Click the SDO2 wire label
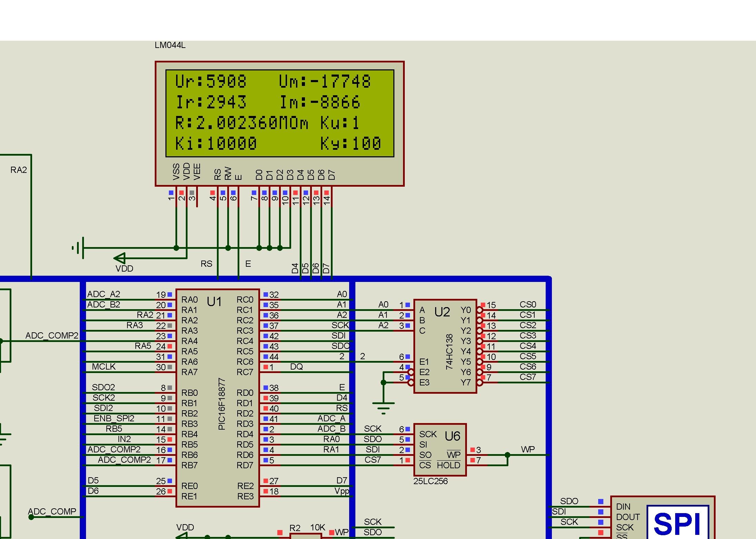This screenshot has width=756, height=539. [103, 387]
